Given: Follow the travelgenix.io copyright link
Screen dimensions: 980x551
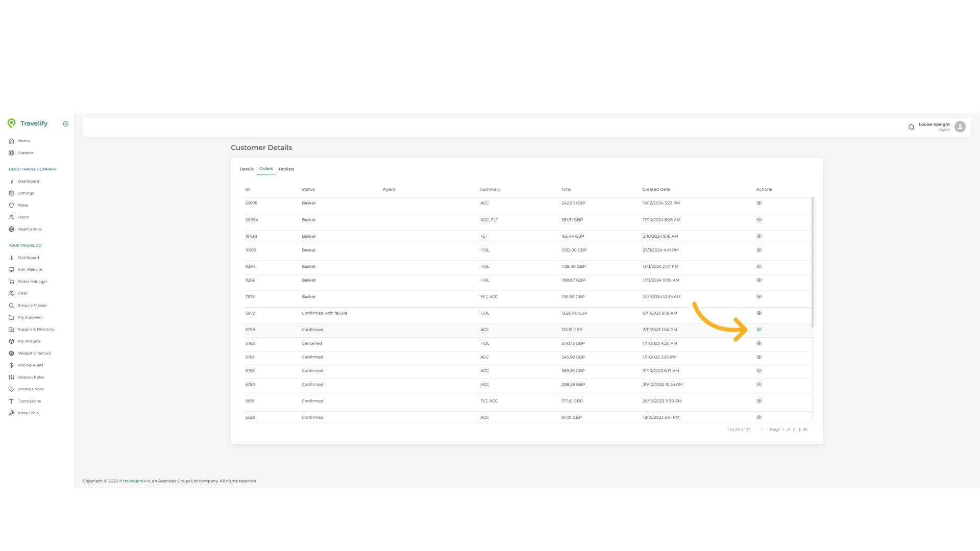Looking at the screenshot, I should click(x=136, y=481).
